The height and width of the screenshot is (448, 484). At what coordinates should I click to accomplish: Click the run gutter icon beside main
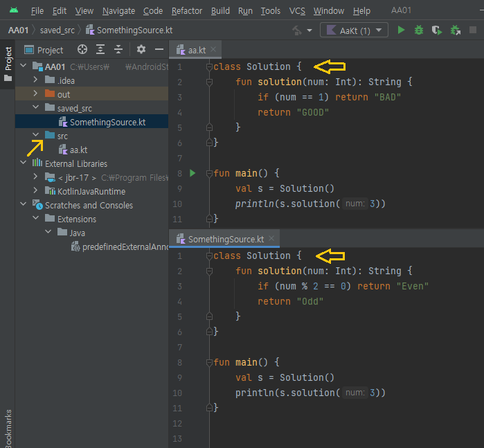pyautogui.click(x=192, y=173)
